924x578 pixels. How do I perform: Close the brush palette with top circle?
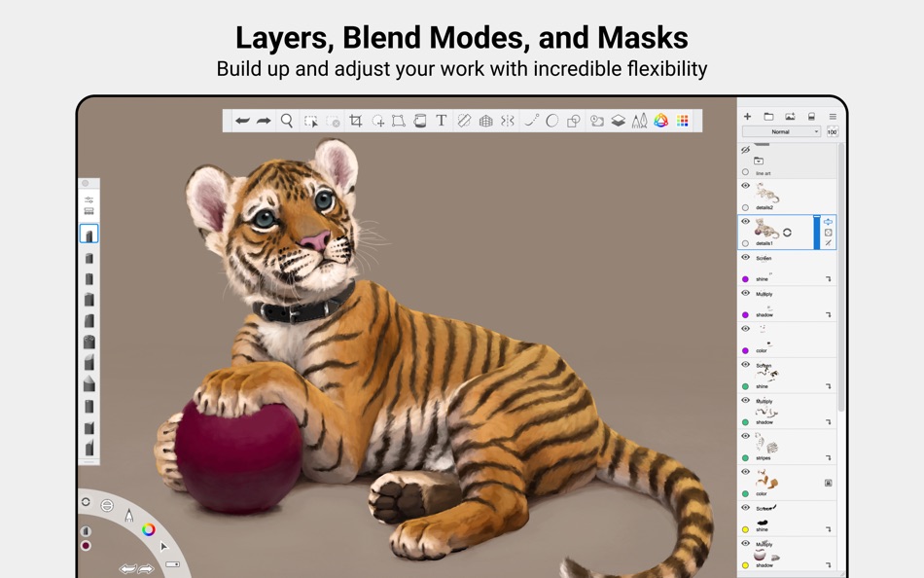[x=86, y=184]
